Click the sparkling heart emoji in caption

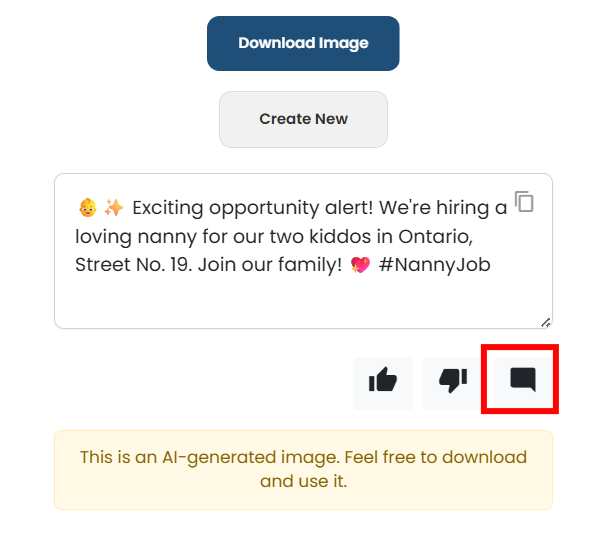tap(361, 265)
